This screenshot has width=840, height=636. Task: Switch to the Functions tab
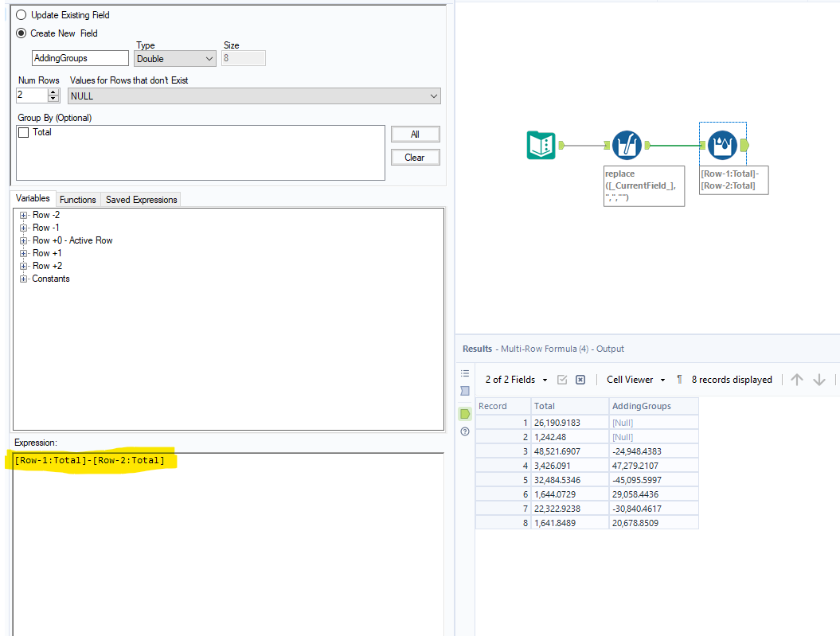point(77,199)
